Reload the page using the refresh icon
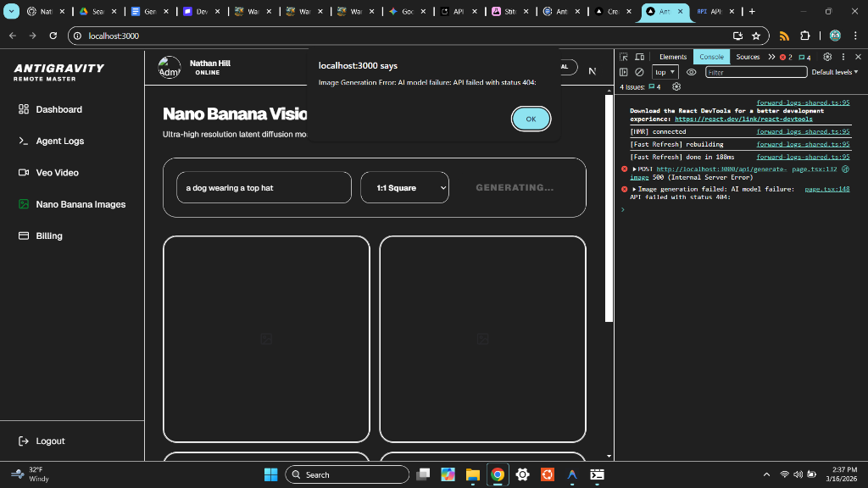 pos(53,36)
